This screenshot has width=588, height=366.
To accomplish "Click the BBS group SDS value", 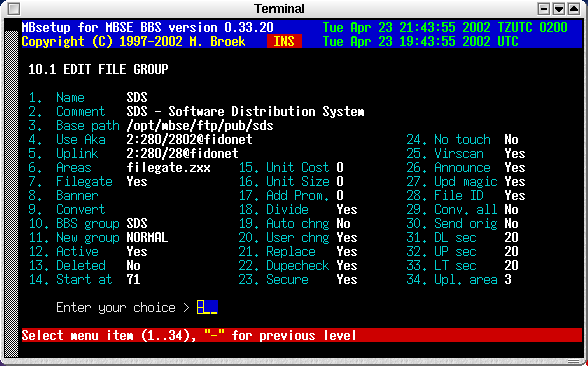I will pyautogui.click(x=137, y=224).
